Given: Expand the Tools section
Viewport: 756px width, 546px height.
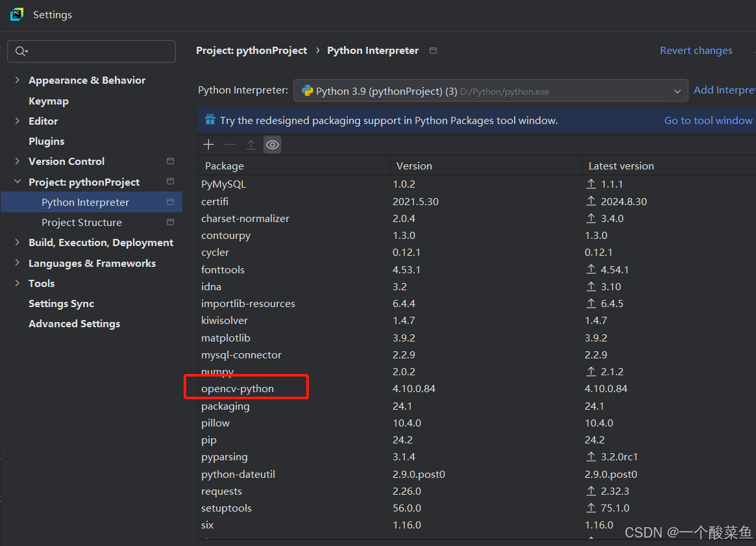Looking at the screenshot, I should pos(18,283).
